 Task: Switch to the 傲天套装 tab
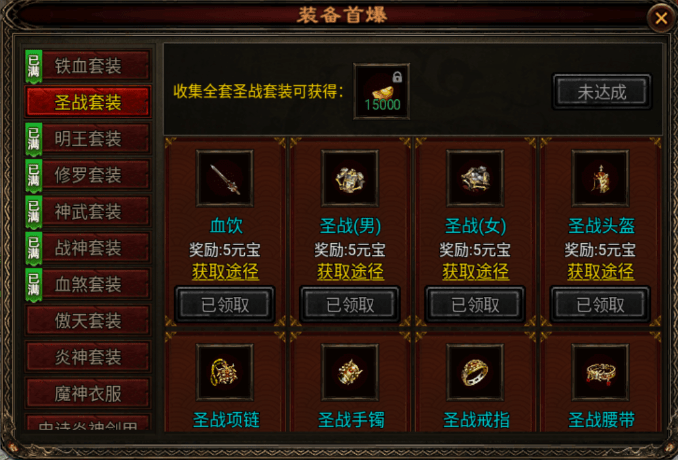pyautogui.click(x=88, y=320)
